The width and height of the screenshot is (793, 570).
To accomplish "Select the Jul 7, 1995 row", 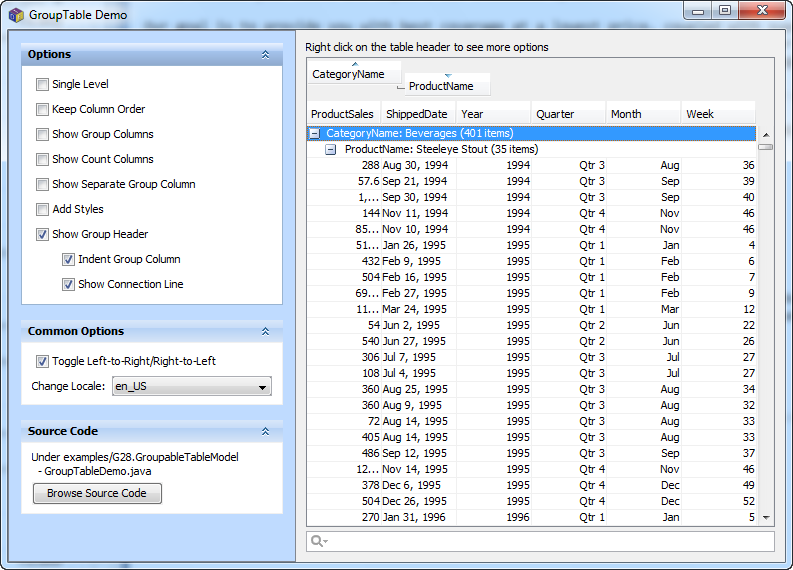I will click(531, 358).
